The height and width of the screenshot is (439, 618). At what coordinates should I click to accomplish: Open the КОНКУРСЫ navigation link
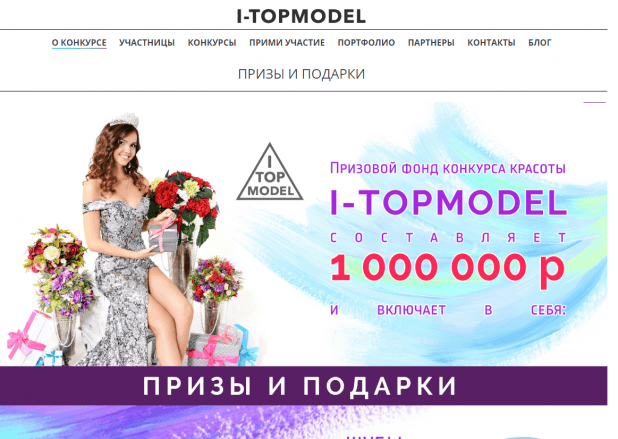(x=212, y=43)
